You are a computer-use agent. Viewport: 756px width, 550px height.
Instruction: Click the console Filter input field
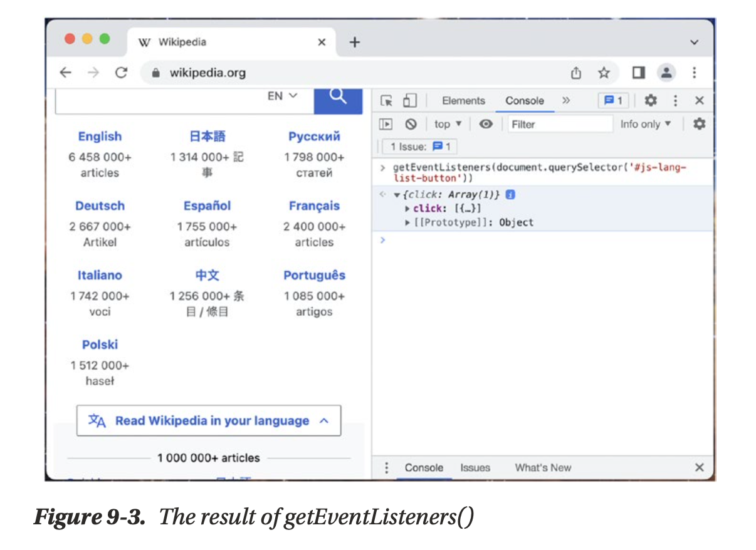pos(558,124)
